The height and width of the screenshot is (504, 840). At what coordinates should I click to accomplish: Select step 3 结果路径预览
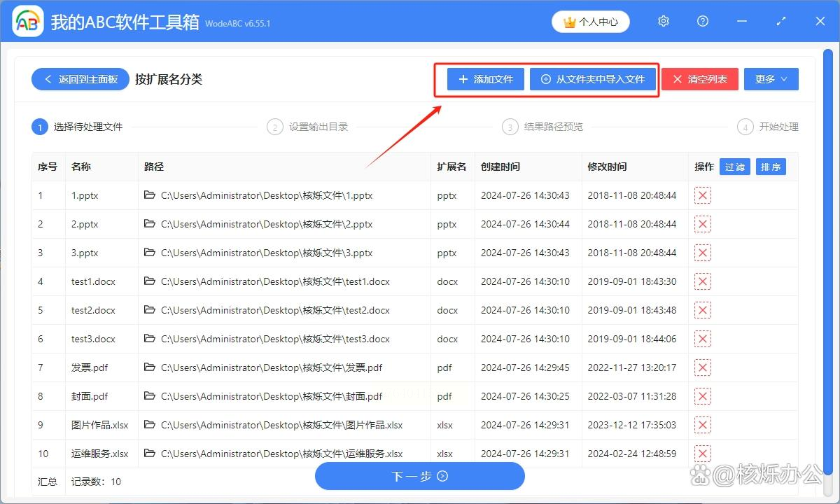point(543,127)
